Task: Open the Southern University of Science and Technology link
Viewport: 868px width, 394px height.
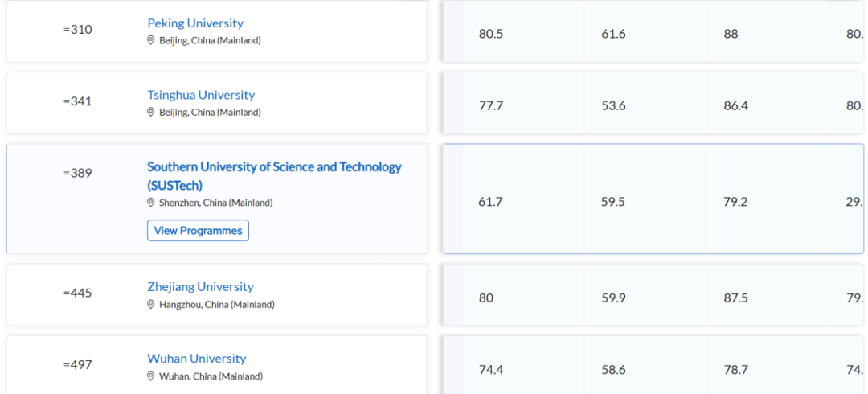Action: pos(275,175)
